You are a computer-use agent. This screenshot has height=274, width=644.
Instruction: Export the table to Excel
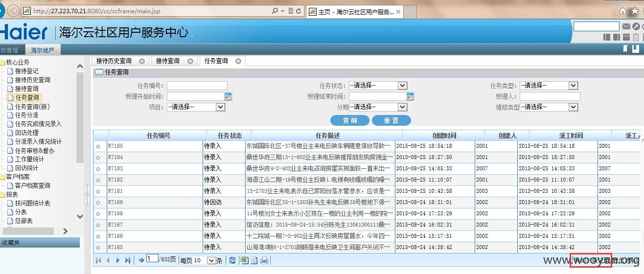coord(244,260)
